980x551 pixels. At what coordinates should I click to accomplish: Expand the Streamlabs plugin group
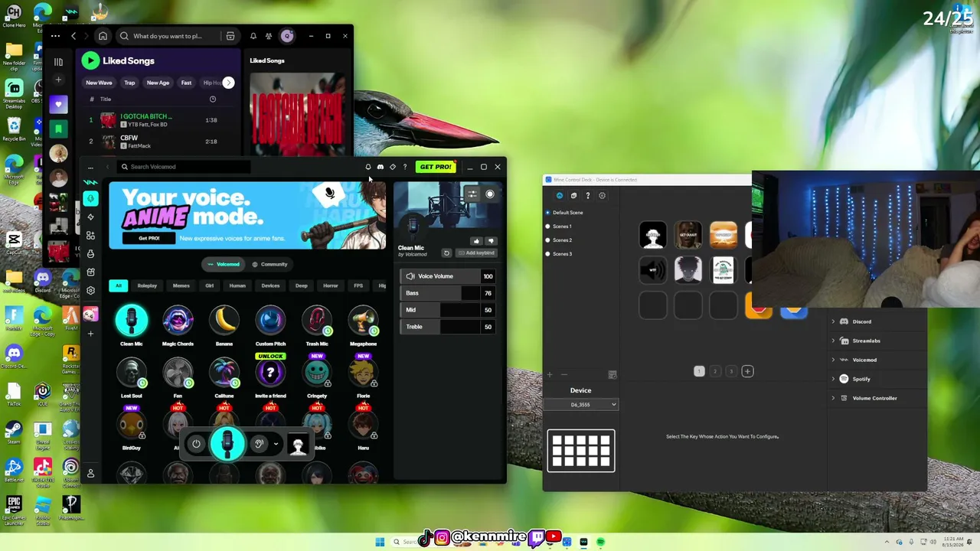(833, 341)
